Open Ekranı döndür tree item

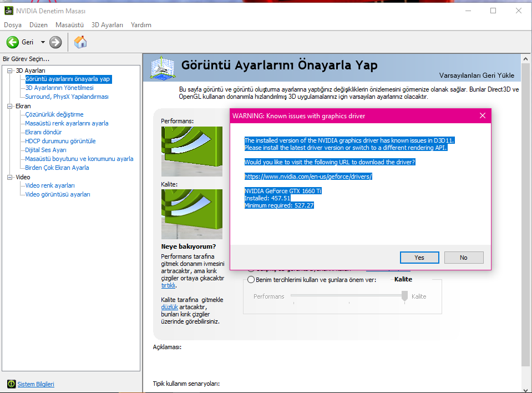(x=43, y=132)
